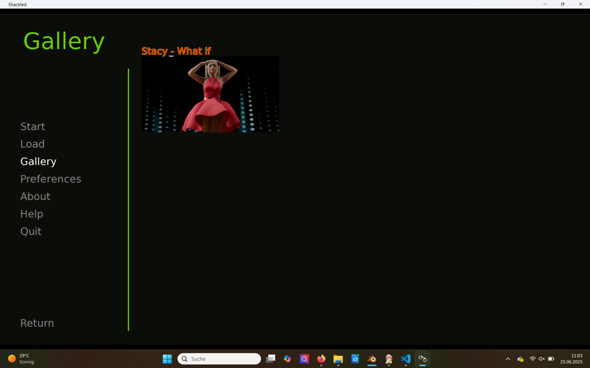The height and width of the screenshot is (368, 590).
Task: Open Visual Studio Code from the taskbar
Action: tap(406, 359)
